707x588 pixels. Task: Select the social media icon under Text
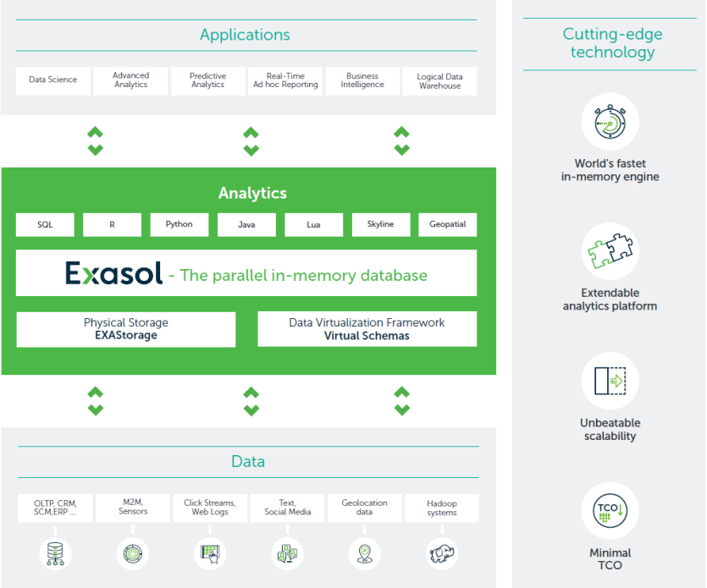click(287, 554)
